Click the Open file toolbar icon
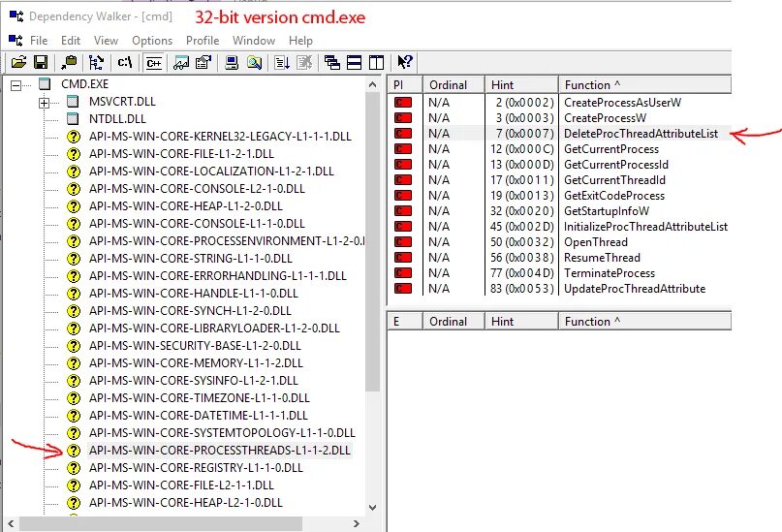782x532 pixels. click(18, 62)
